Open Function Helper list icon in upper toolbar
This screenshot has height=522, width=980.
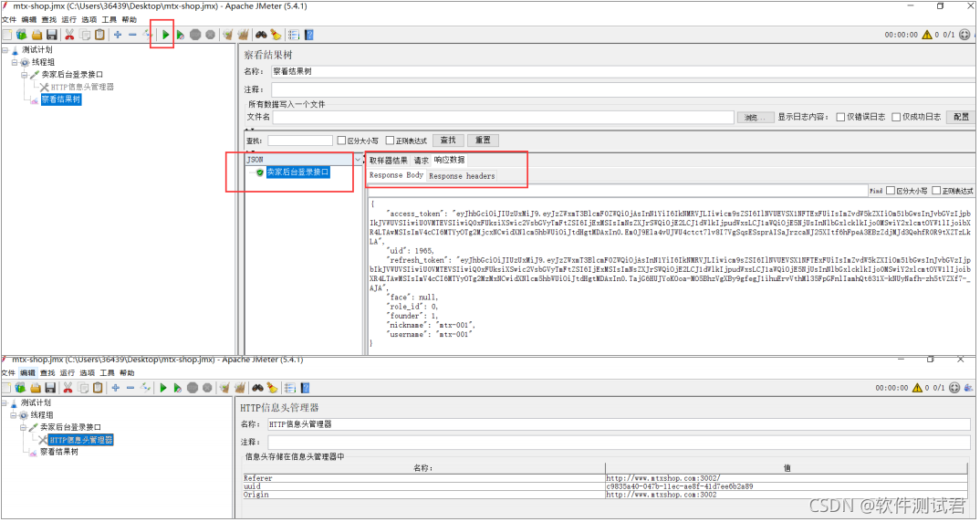click(x=294, y=35)
